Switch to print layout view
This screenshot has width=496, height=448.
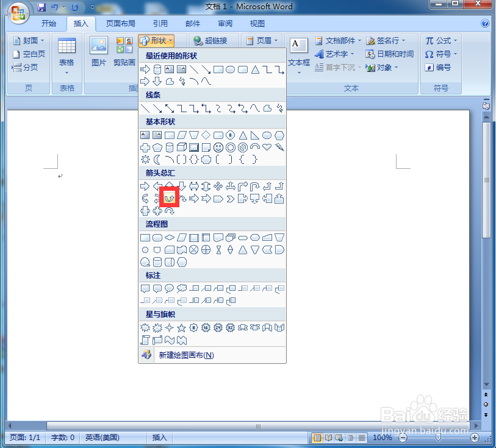pos(317,438)
